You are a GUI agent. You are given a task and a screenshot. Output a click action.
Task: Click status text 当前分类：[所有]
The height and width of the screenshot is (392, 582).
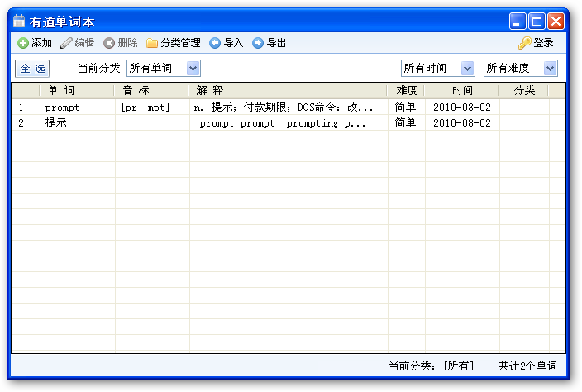point(431,366)
